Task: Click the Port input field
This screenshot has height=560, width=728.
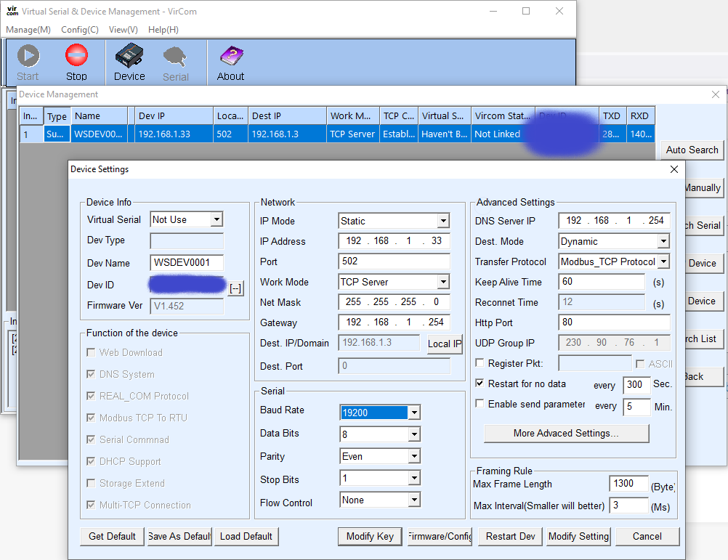Action: (x=394, y=261)
